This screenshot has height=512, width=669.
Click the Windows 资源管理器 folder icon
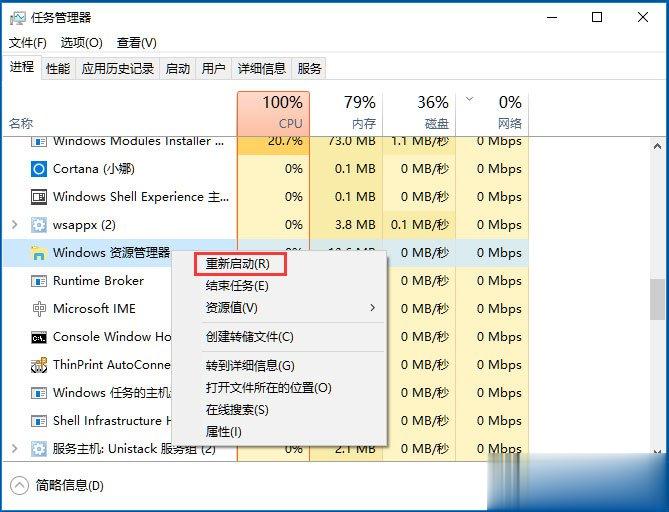[39, 253]
